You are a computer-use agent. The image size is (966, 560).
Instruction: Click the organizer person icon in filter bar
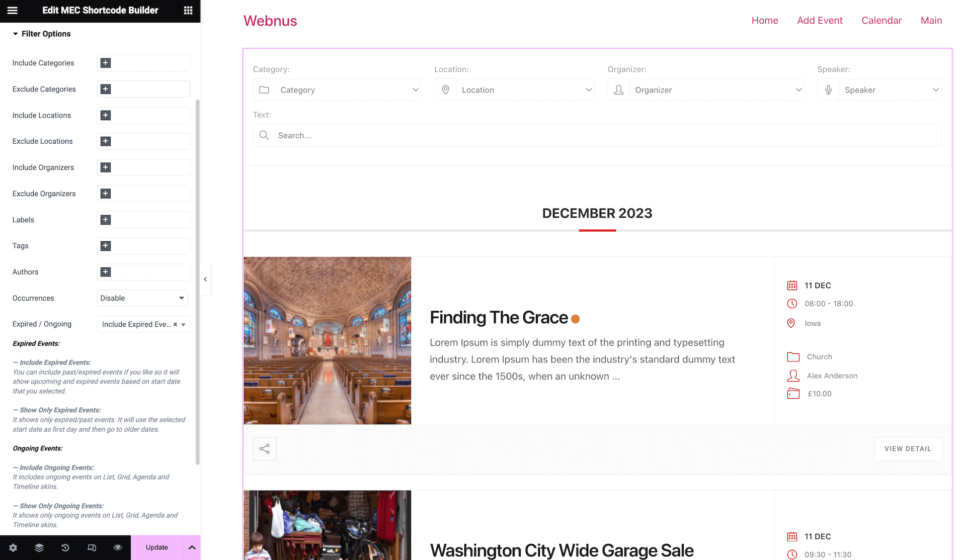(x=618, y=89)
